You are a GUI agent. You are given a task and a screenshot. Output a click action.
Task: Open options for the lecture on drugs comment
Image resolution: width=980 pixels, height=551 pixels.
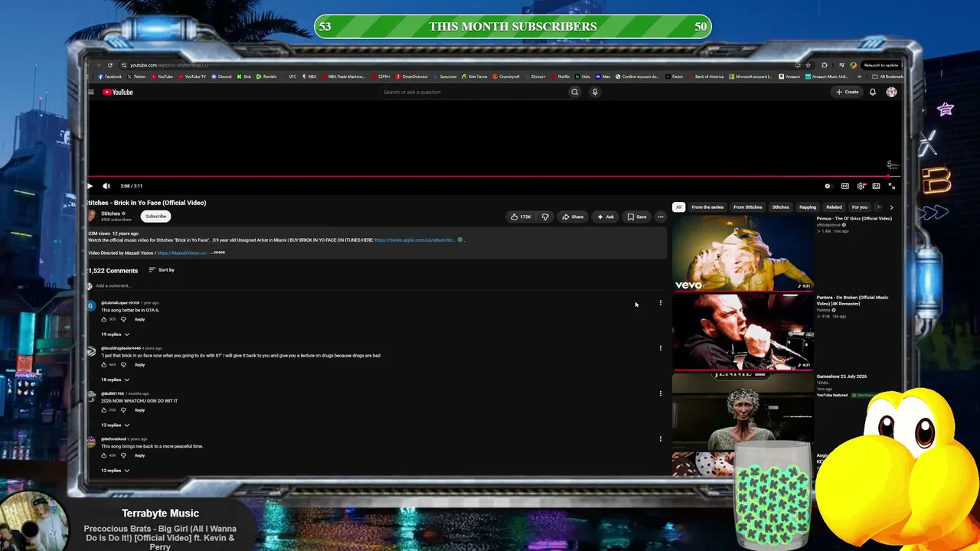point(660,348)
